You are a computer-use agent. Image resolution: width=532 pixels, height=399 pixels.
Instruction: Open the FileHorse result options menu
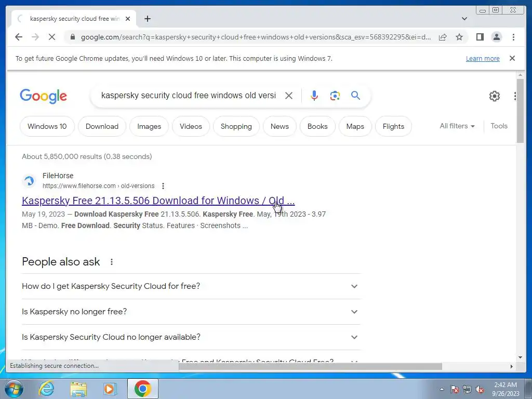coord(163,186)
